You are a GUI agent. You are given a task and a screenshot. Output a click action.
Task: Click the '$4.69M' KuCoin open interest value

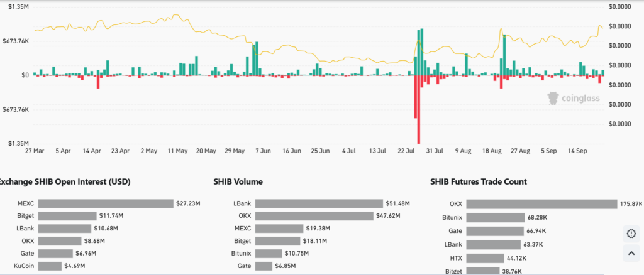(x=75, y=266)
